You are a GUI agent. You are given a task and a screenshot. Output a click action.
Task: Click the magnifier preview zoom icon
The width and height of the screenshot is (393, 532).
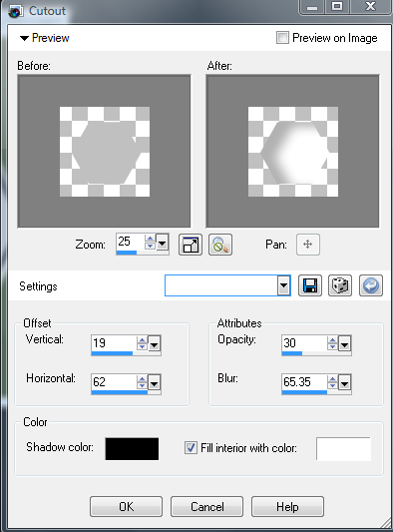click(220, 245)
